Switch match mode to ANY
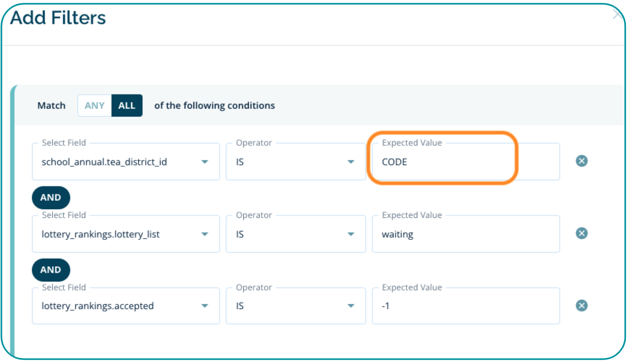Screen dimensions: 629x364 click(94, 106)
